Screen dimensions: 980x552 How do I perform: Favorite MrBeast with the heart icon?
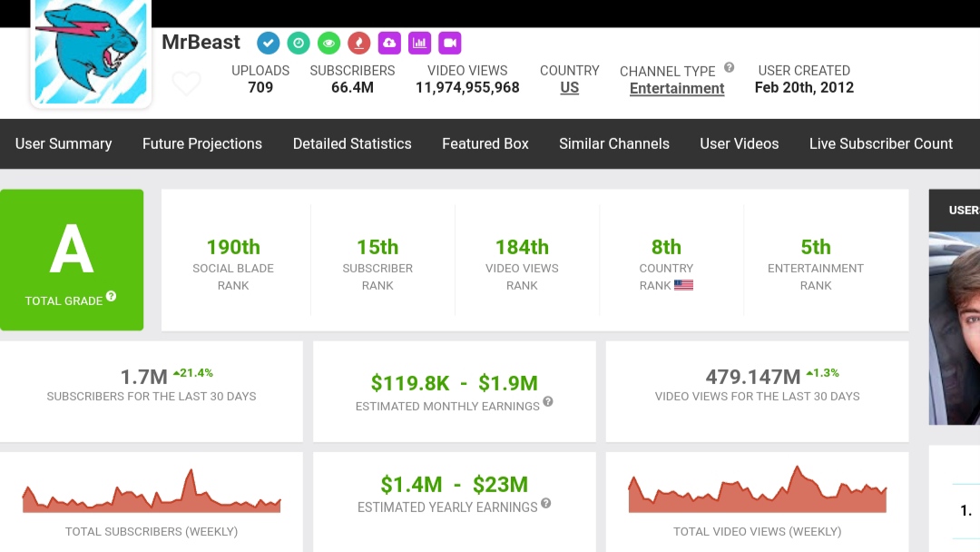[x=186, y=84]
